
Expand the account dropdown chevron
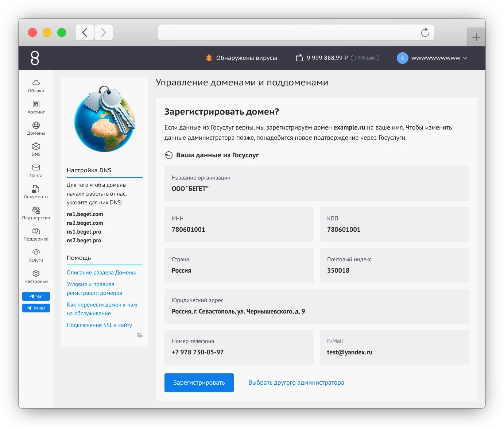coord(465,58)
